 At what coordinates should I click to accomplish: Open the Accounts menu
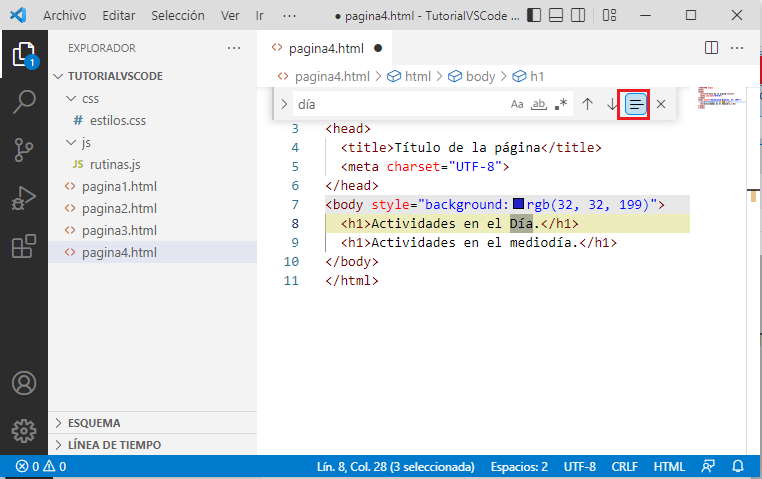pyautogui.click(x=24, y=383)
